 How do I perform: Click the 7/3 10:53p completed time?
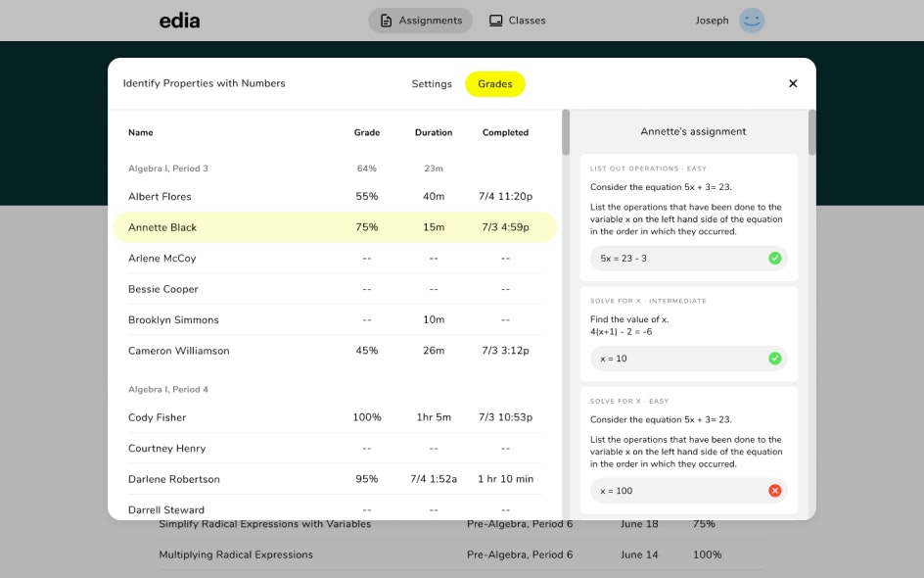coord(505,417)
